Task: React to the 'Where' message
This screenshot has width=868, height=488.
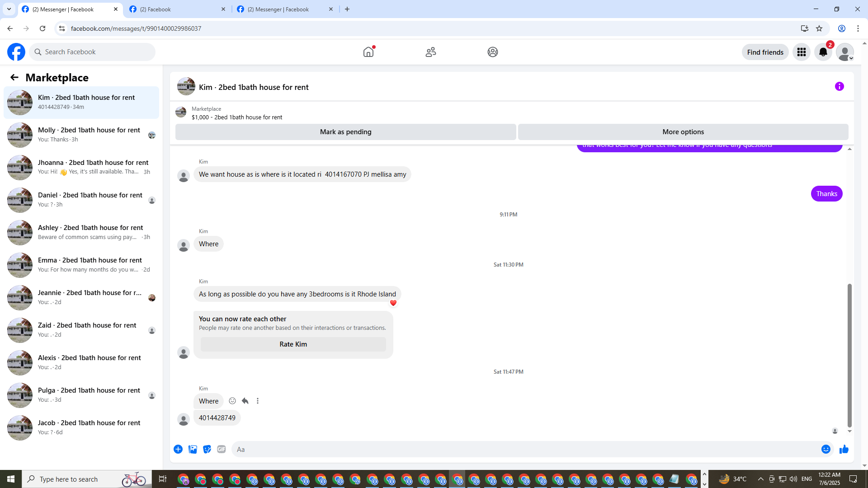Action: tap(232, 401)
